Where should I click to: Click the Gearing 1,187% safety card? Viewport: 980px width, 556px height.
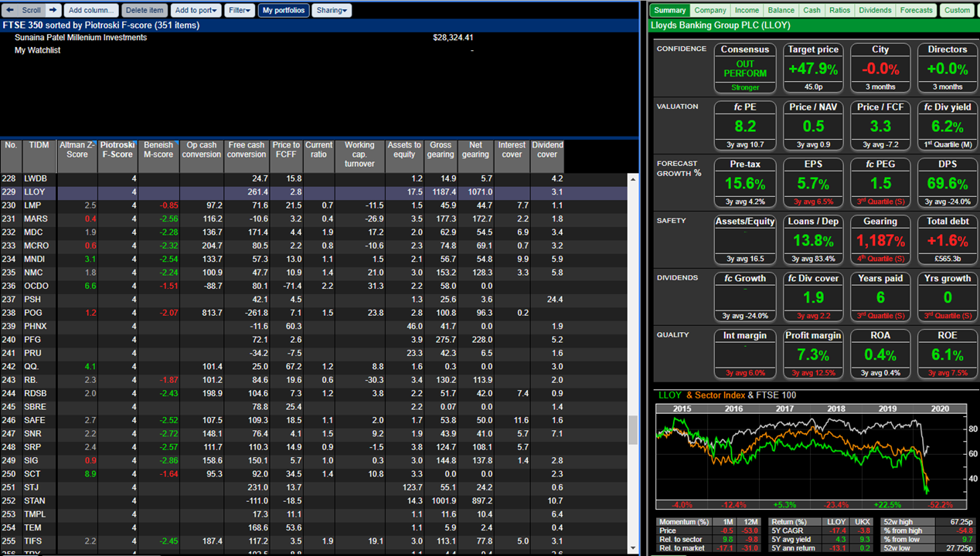[880, 239]
